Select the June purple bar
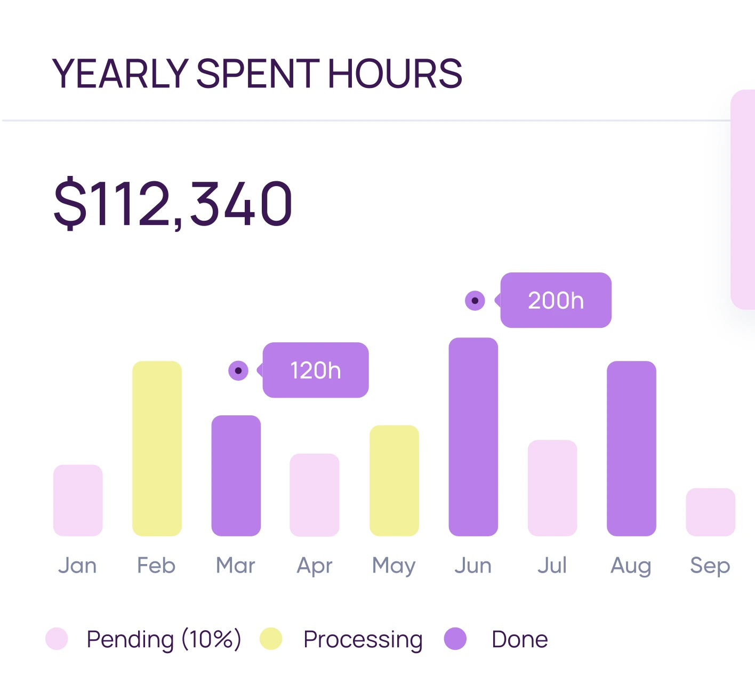The width and height of the screenshot is (755, 700). coord(473,437)
